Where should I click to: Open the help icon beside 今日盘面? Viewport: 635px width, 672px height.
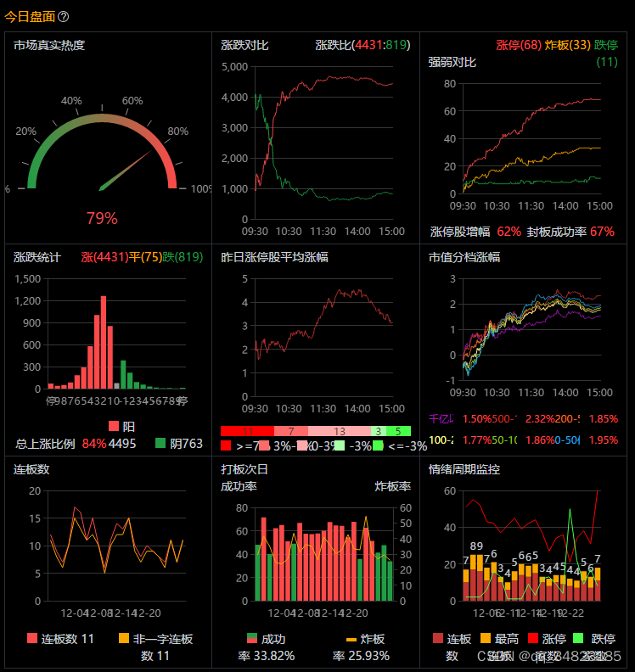click(x=63, y=17)
